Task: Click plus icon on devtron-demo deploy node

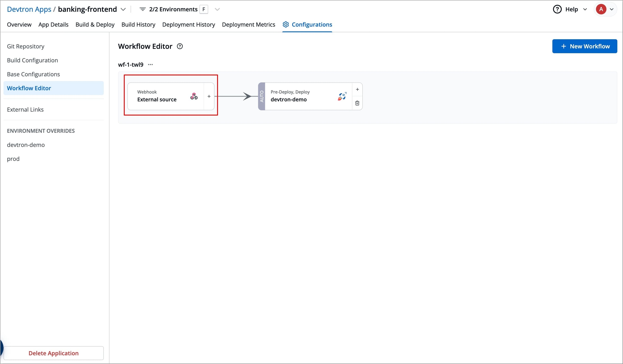Action: pyautogui.click(x=357, y=90)
